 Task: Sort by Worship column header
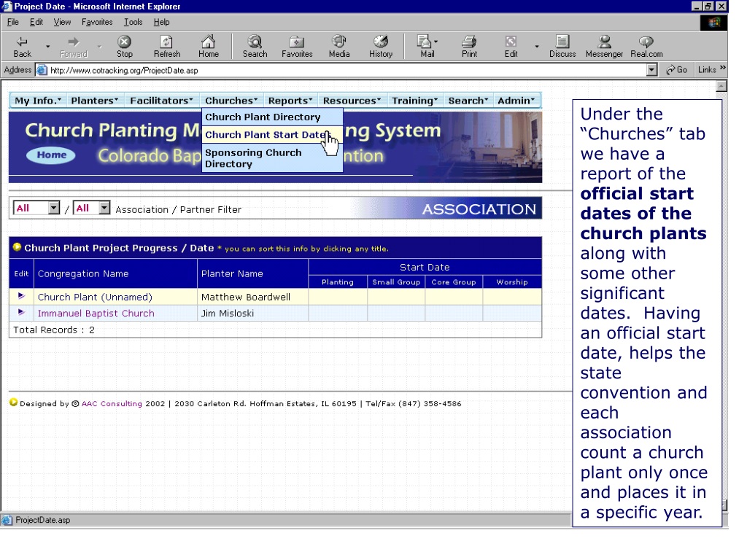coord(511,282)
